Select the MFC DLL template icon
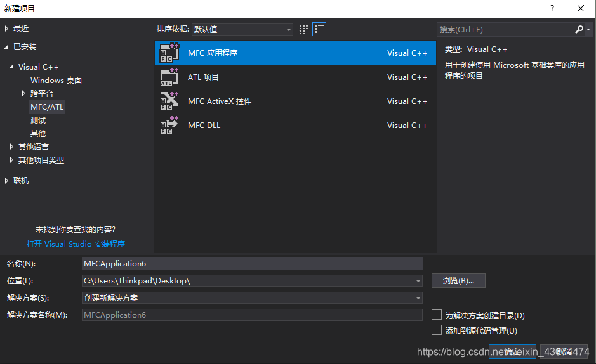 (169, 126)
